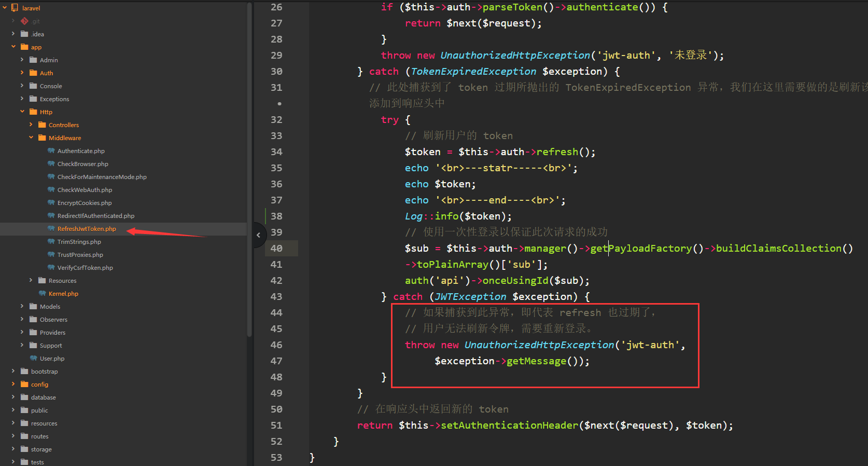Click TrustProxies.php file icon
Screen dimensions: 868x466
pyautogui.click(x=51, y=254)
